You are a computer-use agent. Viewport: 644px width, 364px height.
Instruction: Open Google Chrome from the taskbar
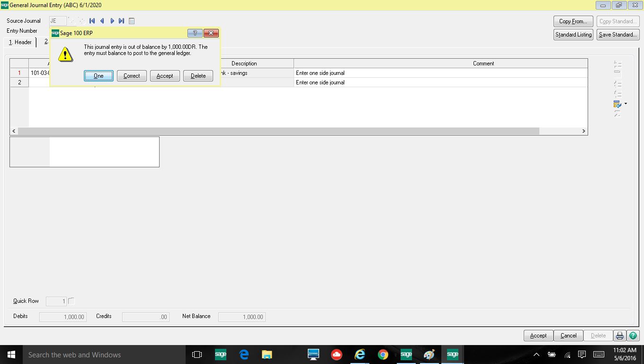(383, 355)
